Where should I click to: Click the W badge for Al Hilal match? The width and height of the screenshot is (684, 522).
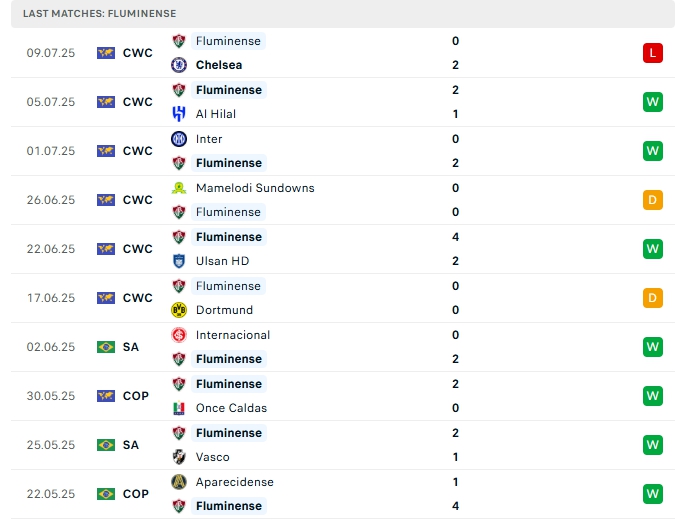click(x=653, y=102)
